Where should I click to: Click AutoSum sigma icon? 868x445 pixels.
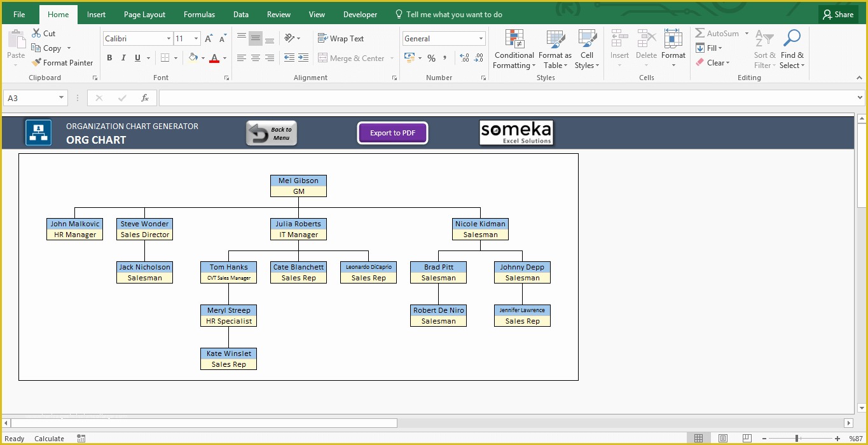point(699,34)
